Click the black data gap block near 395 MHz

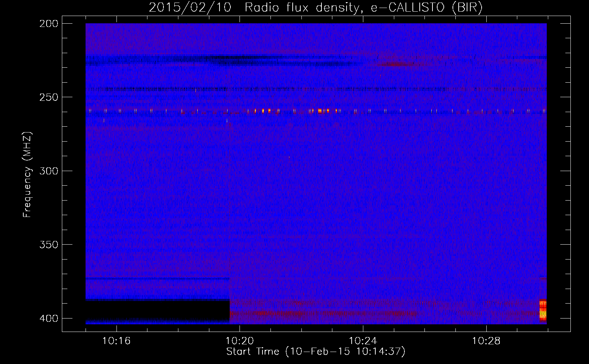(x=157, y=310)
